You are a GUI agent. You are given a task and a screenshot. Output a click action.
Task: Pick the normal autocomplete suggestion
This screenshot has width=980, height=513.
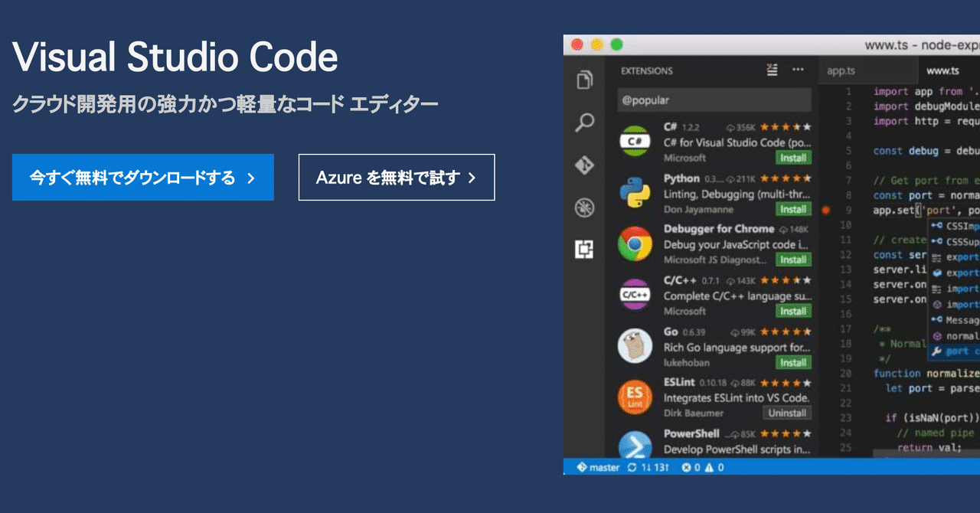[x=954, y=336]
